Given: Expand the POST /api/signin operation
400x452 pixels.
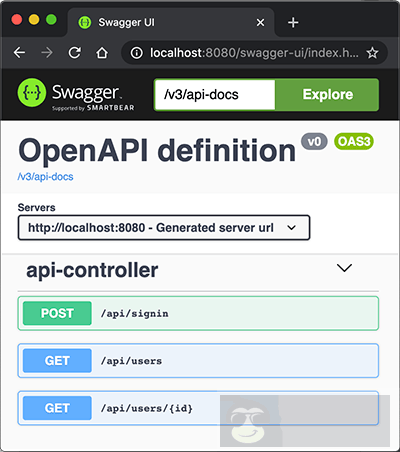Looking at the screenshot, I should pyautogui.click(x=198, y=313).
